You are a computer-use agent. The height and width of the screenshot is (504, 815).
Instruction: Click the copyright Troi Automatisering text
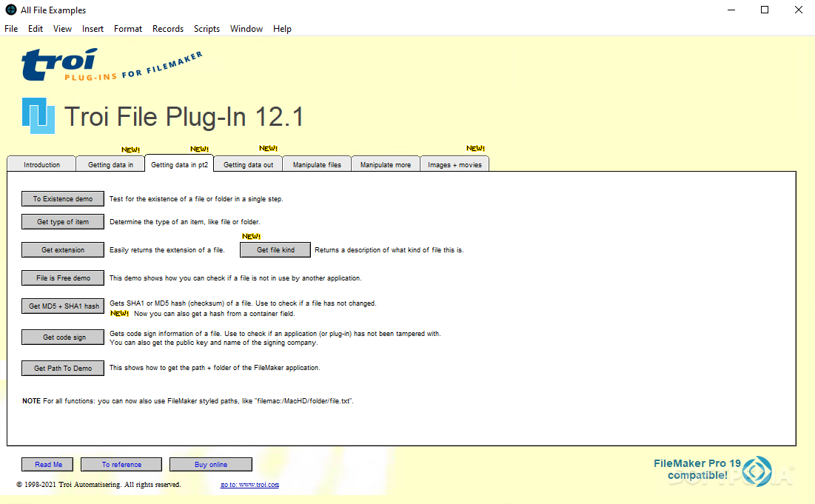tap(98, 484)
